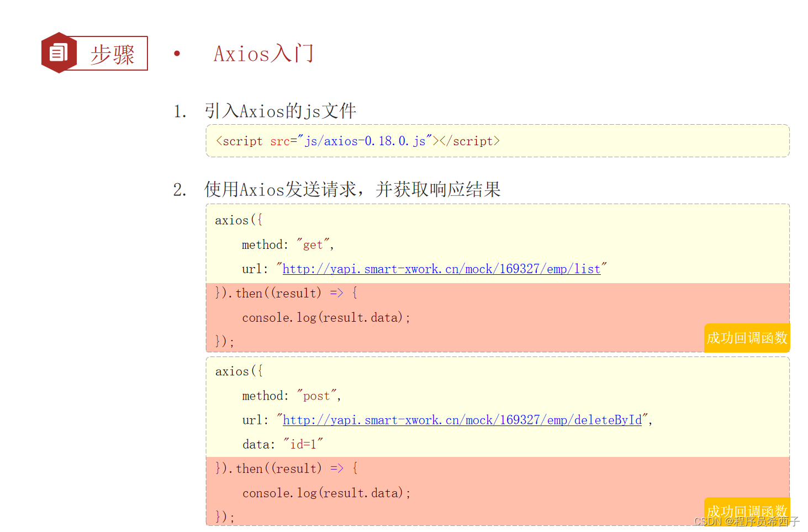Click first console.log(result.data) line
808x532 pixels.
326,317
